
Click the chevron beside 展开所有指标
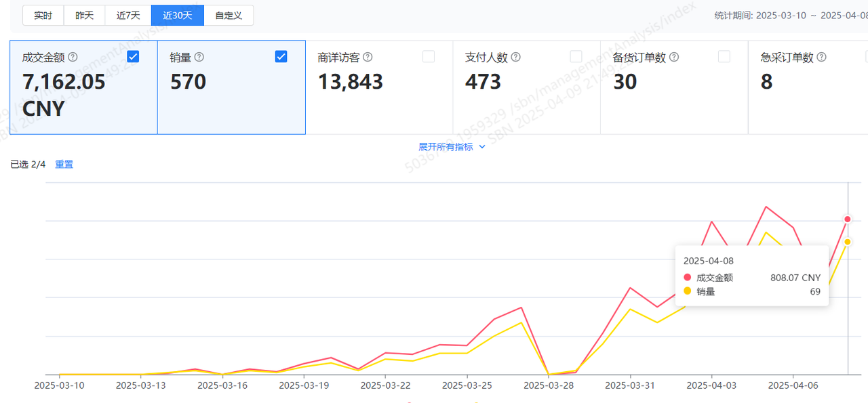click(482, 147)
